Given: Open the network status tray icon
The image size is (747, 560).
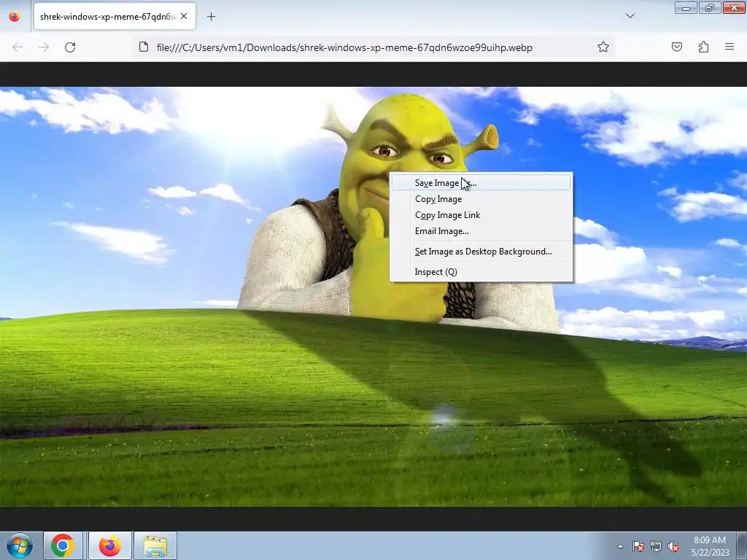Looking at the screenshot, I should click(x=656, y=546).
